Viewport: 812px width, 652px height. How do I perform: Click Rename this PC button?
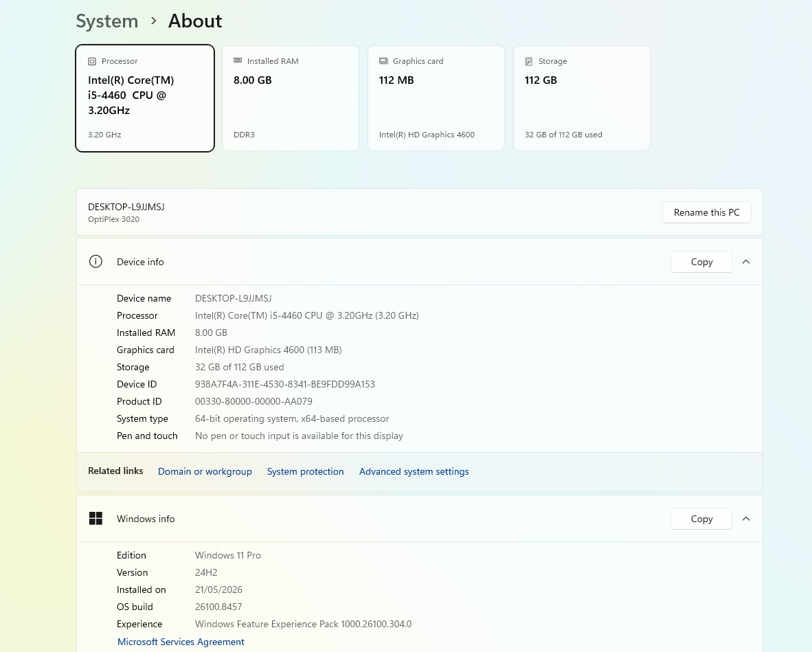point(706,212)
